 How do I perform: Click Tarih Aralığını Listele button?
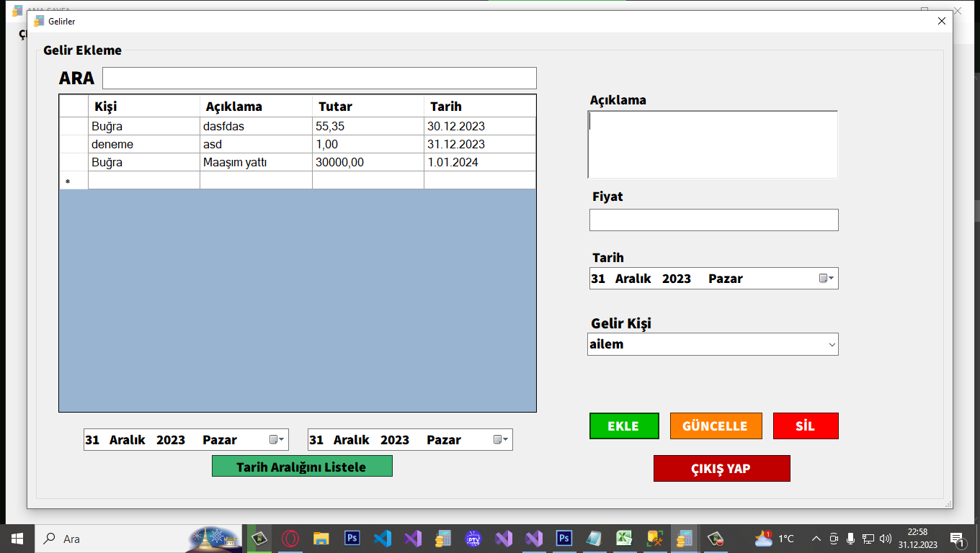pyautogui.click(x=302, y=467)
